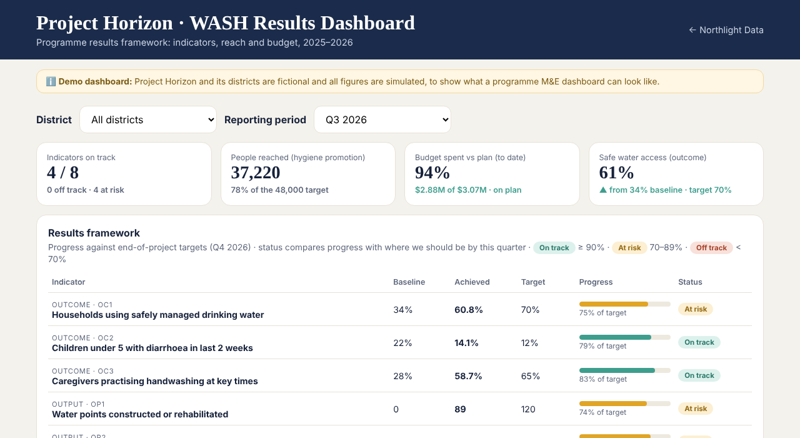Select the People reached hygiene promotion card
This screenshot has width=800, height=438.
[x=308, y=174]
